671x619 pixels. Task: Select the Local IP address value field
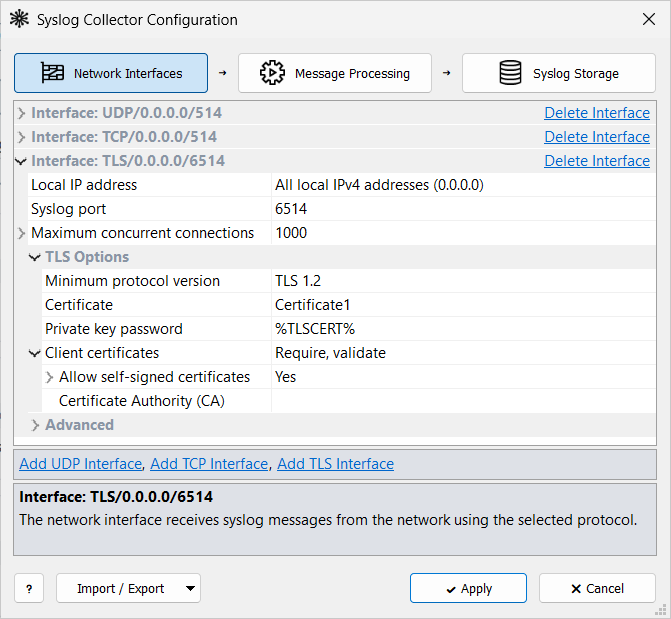(x=463, y=185)
